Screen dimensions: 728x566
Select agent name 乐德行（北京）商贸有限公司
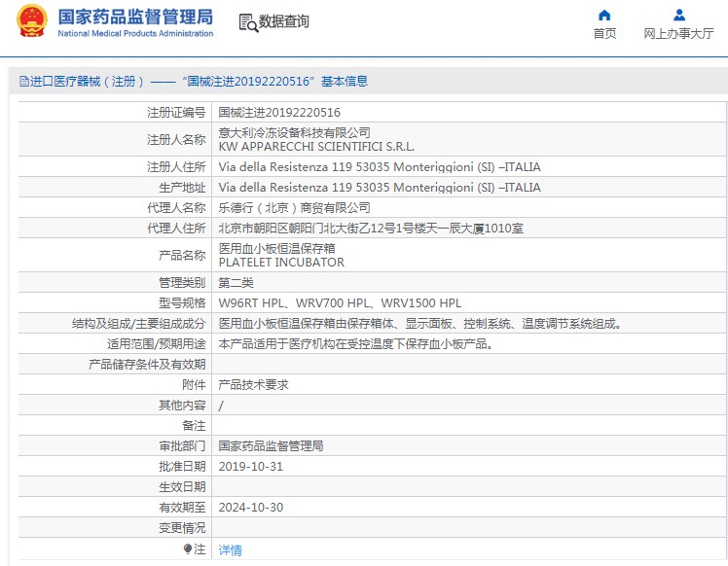(x=294, y=208)
